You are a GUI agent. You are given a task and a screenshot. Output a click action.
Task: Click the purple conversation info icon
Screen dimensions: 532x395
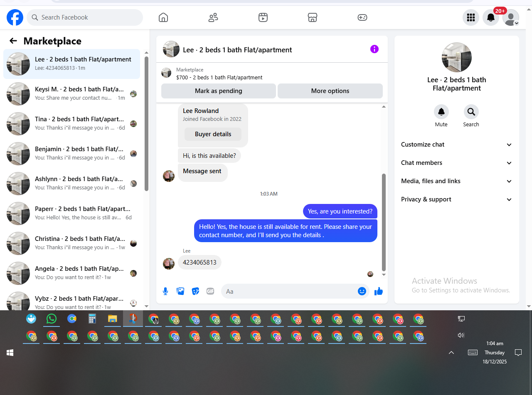pyautogui.click(x=374, y=49)
